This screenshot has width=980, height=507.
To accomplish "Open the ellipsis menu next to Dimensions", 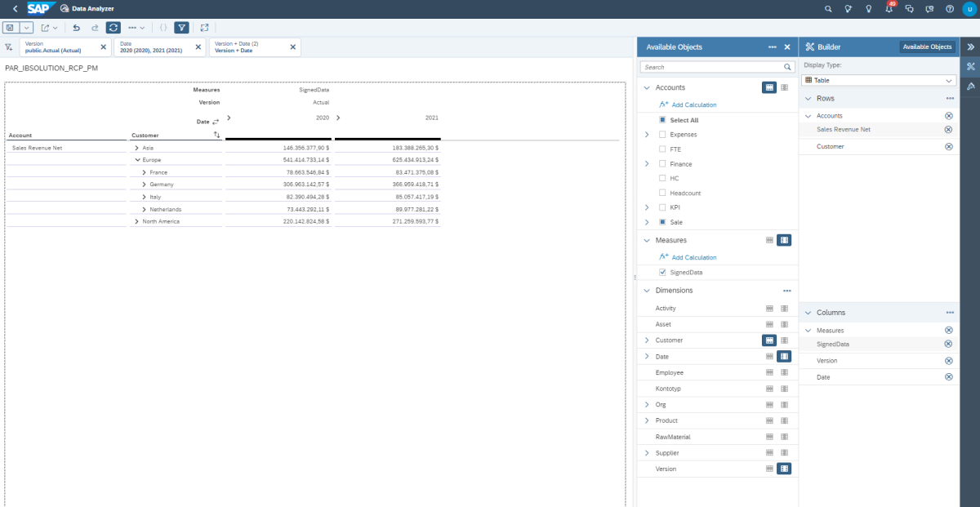I will pyautogui.click(x=786, y=290).
